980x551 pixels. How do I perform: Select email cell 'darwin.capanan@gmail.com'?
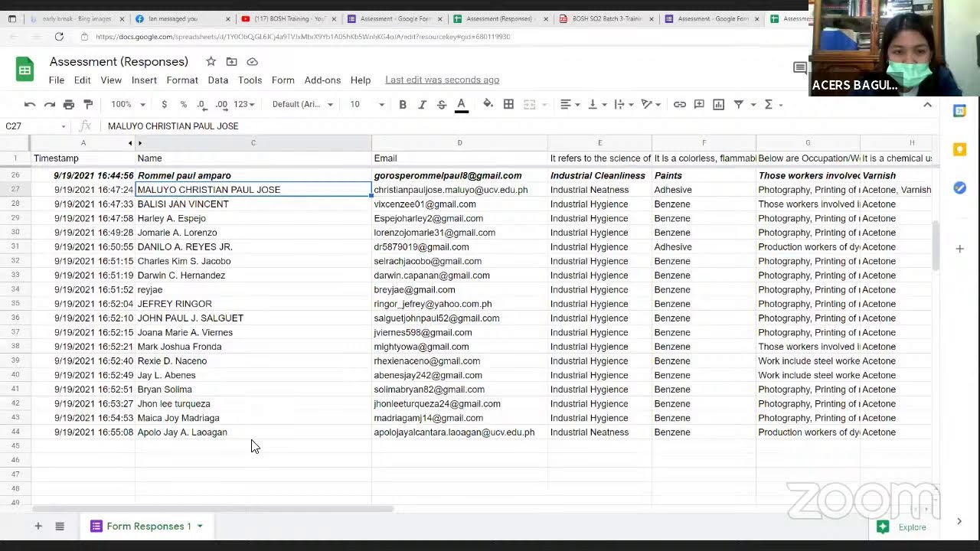(459, 275)
